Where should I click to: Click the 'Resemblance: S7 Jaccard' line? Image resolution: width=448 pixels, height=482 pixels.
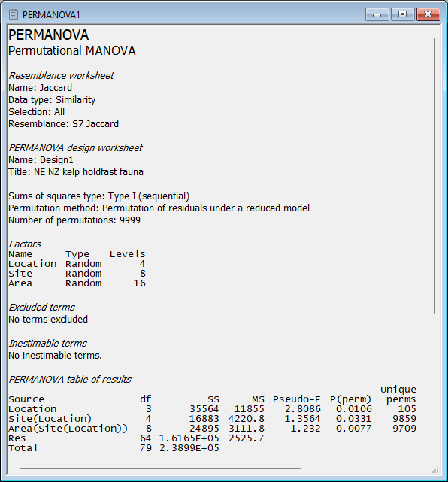coord(63,124)
